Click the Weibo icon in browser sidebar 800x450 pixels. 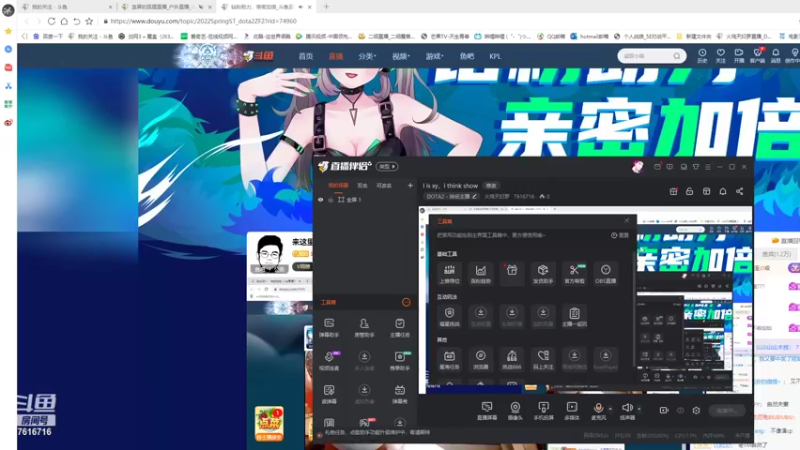pyautogui.click(x=8, y=122)
